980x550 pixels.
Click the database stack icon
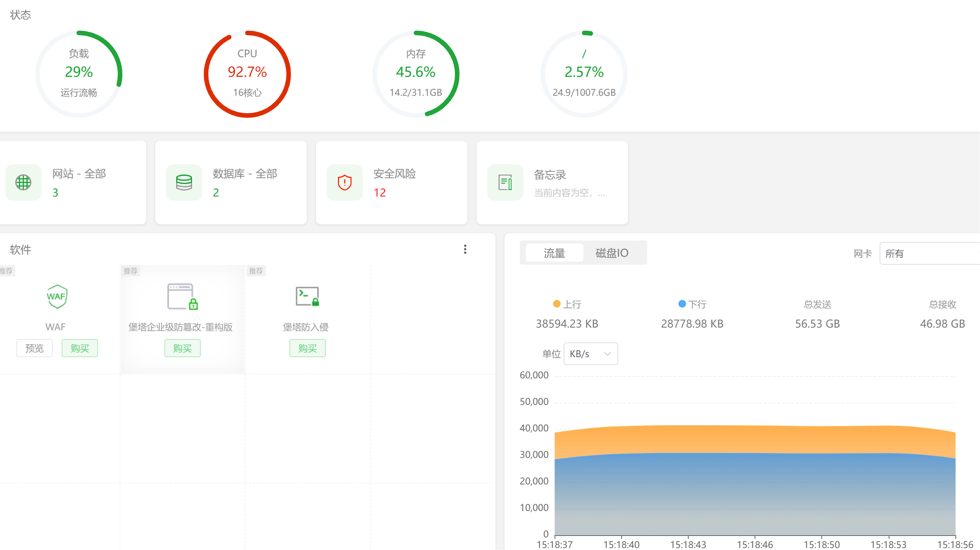click(184, 182)
